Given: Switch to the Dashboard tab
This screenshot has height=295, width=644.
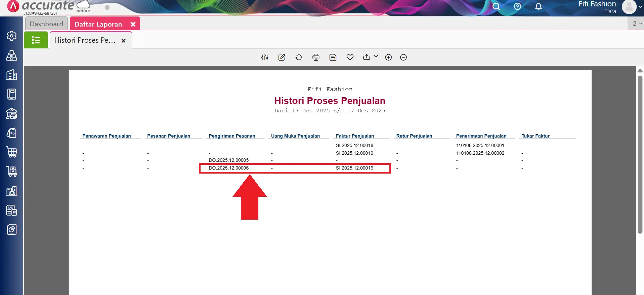Looking at the screenshot, I should point(46,24).
